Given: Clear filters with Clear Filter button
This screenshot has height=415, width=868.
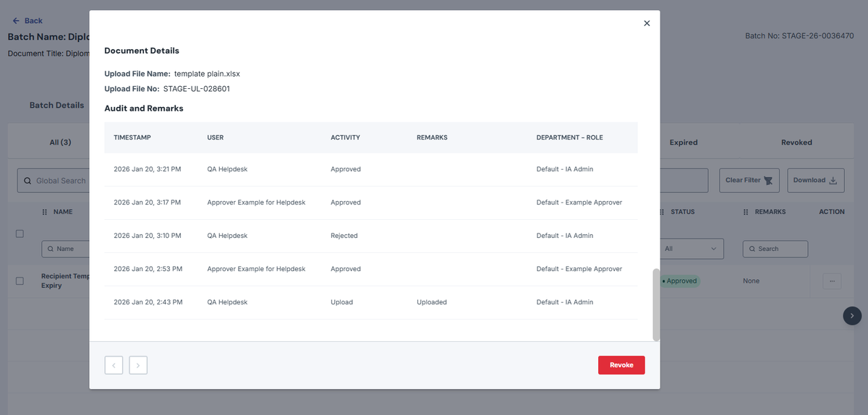Looking at the screenshot, I should click(749, 180).
